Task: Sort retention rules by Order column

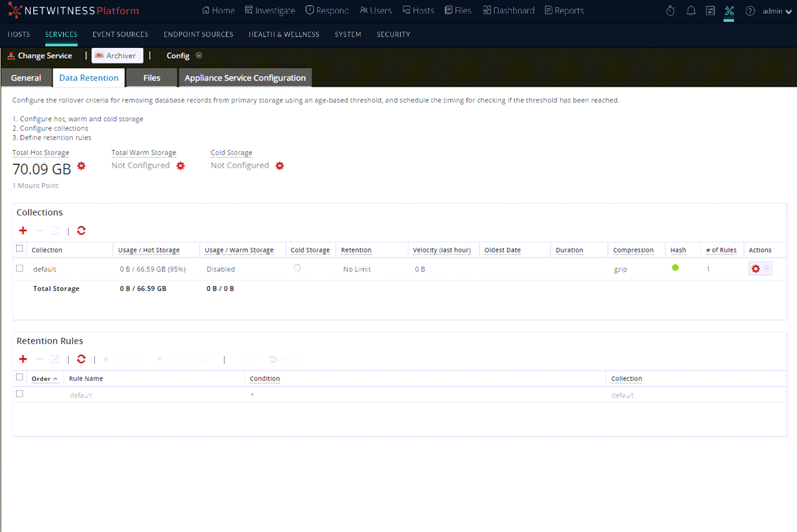Action: (44, 379)
